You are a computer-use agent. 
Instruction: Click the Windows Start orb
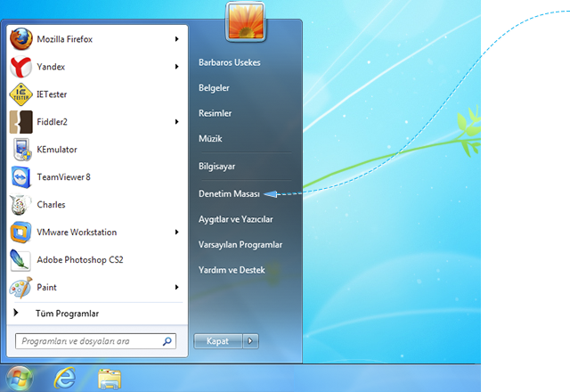[x=20, y=378]
